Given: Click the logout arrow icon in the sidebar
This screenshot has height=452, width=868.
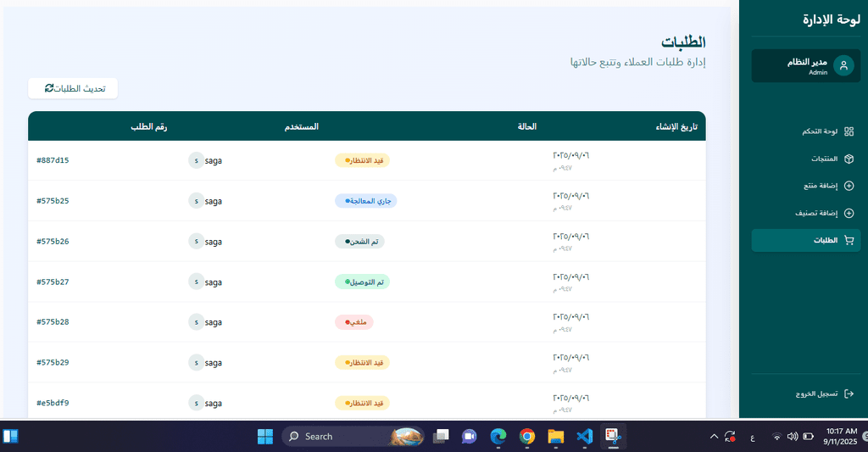Looking at the screenshot, I should coord(849,393).
